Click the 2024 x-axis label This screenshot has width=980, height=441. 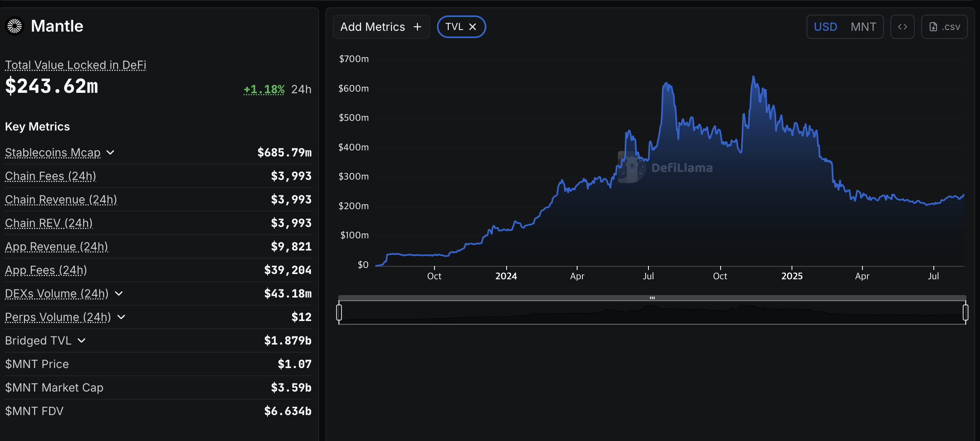506,276
